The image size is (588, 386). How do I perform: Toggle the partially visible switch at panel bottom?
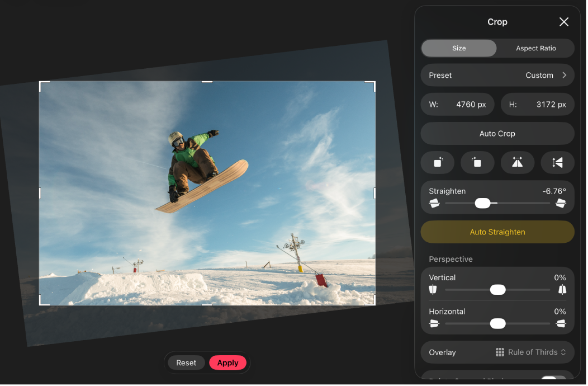pyautogui.click(x=552, y=380)
